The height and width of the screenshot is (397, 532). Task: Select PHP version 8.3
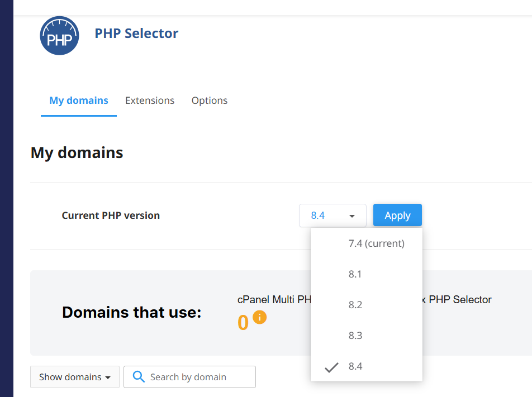(355, 336)
